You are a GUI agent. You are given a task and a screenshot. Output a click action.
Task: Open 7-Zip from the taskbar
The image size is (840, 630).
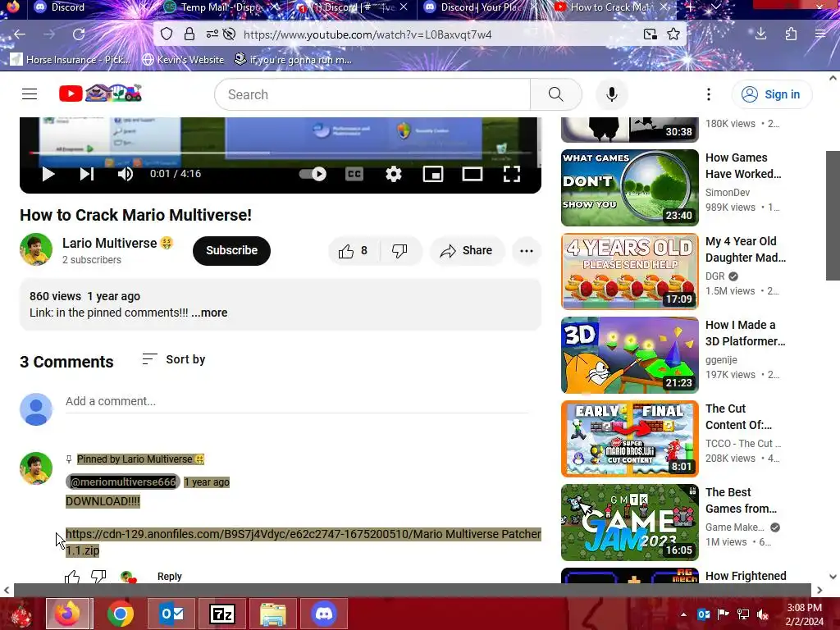(221, 614)
